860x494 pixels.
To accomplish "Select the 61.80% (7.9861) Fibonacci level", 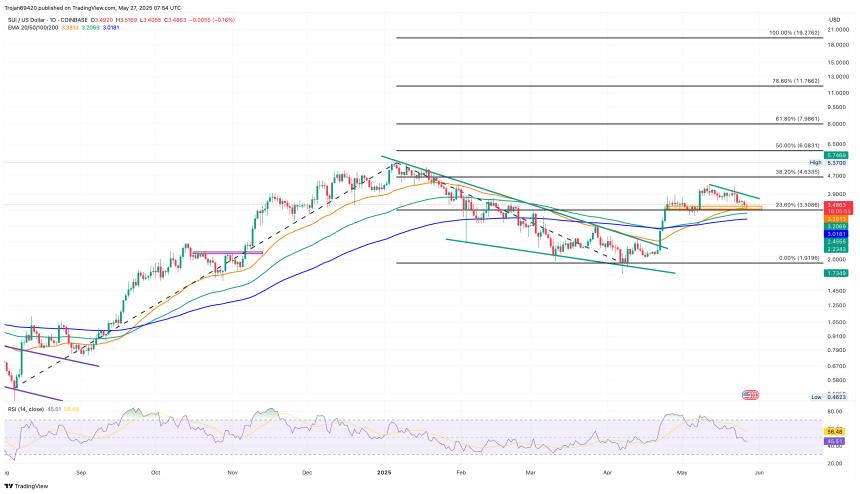I will (x=797, y=119).
